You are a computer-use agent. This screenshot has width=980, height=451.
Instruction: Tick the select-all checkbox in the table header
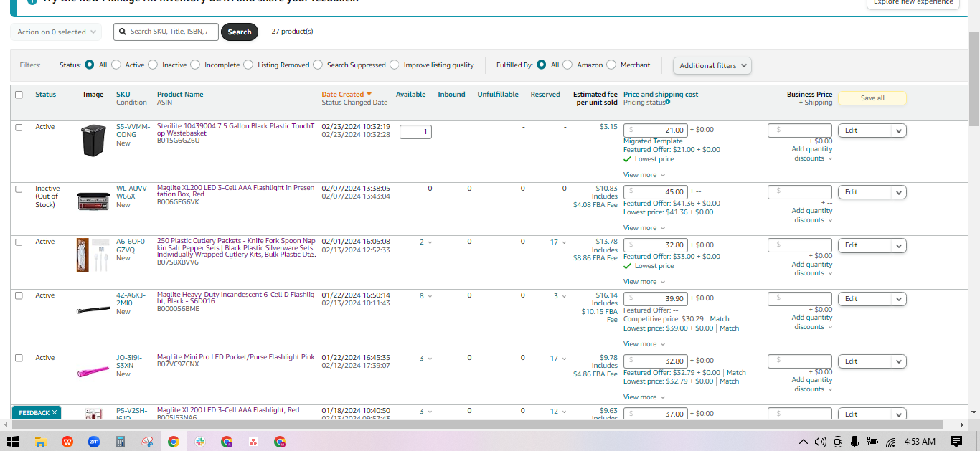(19, 95)
